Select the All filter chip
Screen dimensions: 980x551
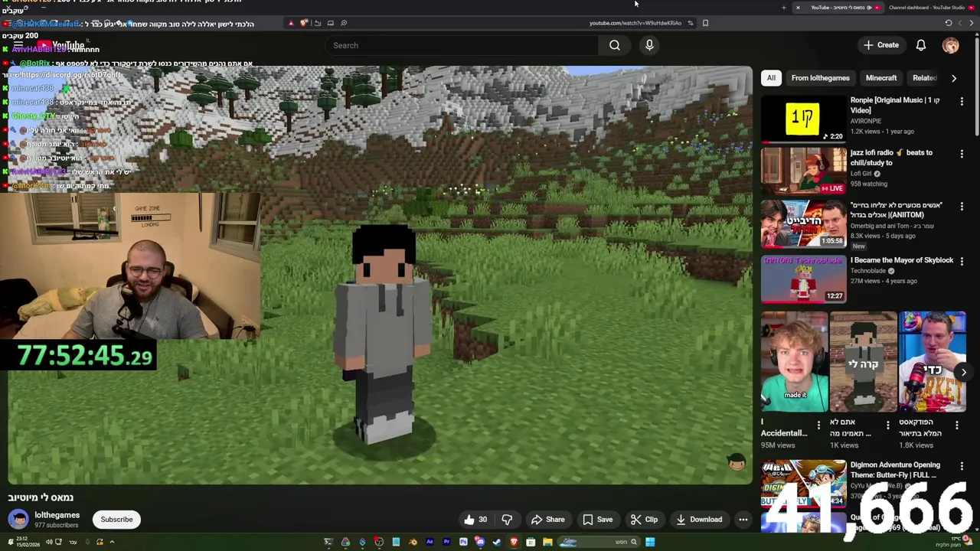click(771, 78)
